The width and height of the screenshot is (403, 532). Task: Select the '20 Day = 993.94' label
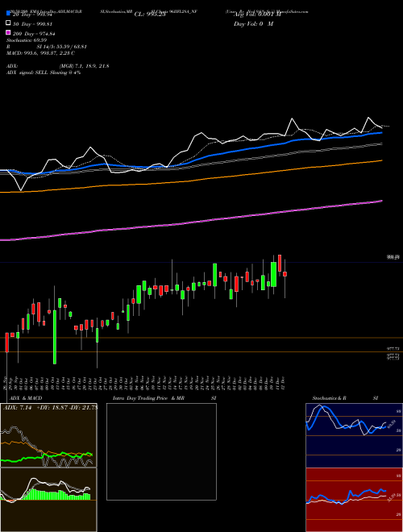coord(33,15)
